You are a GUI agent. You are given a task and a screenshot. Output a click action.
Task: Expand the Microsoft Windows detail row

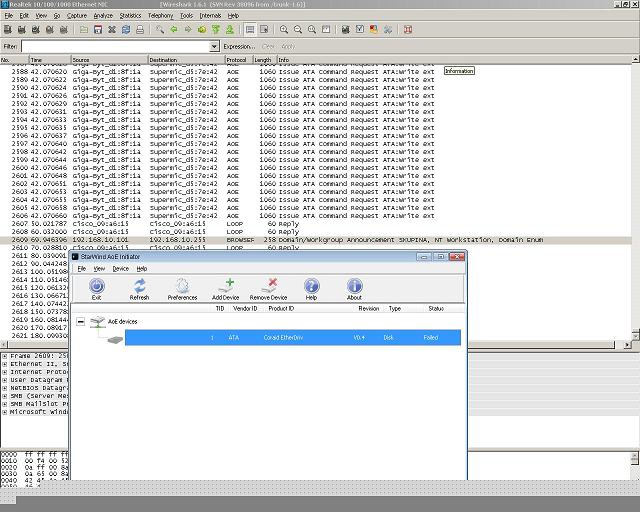click(x=4, y=412)
